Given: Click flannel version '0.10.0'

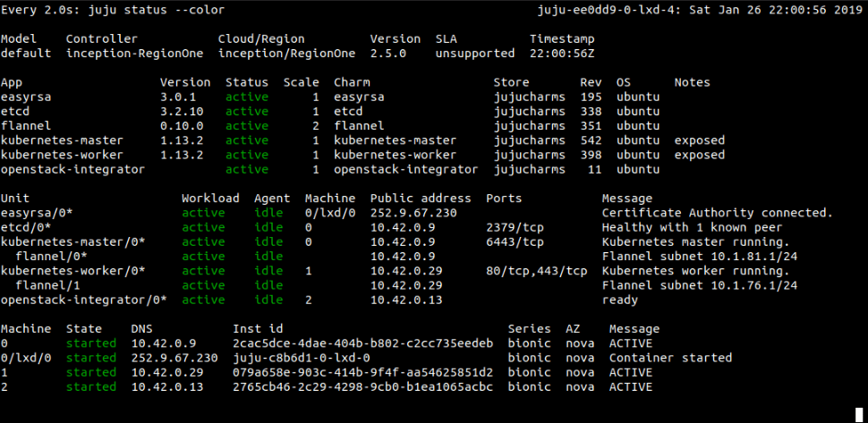Looking at the screenshot, I should pyautogui.click(x=182, y=126).
